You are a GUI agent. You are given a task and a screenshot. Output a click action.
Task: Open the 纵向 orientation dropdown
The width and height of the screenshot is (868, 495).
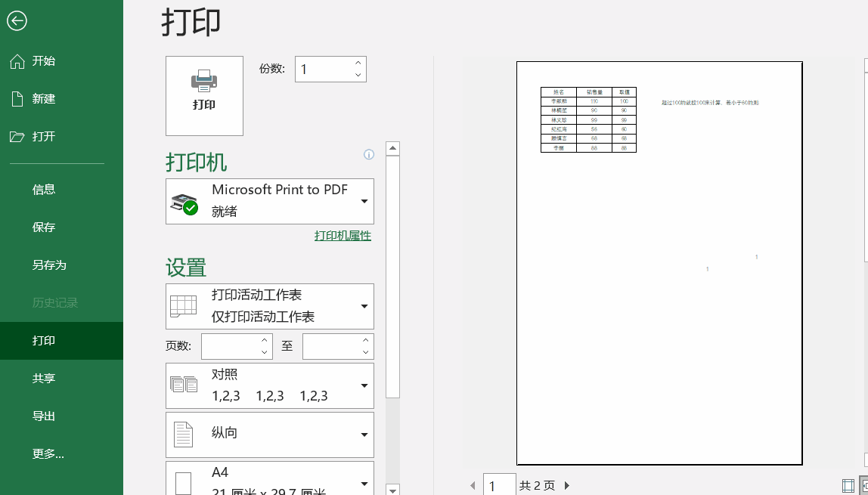[270, 435]
